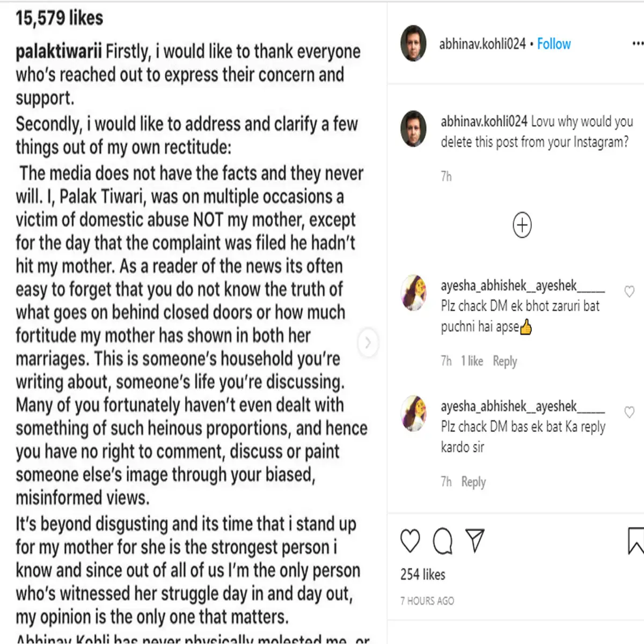Reply to the 'zaruri bat' comment

pyautogui.click(x=504, y=361)
